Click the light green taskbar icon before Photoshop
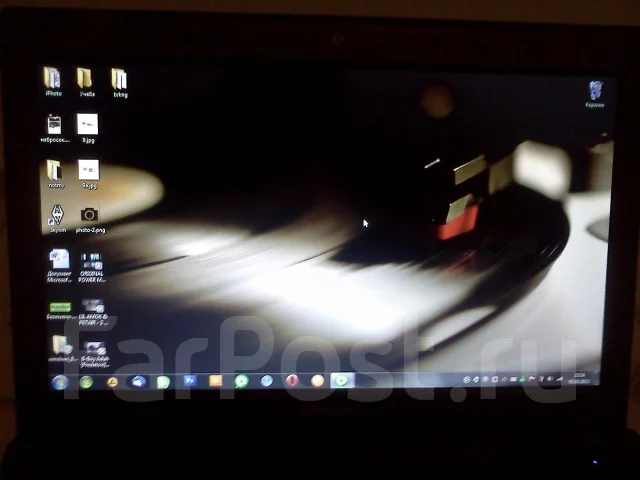Screen dimensions: 640x480 (x=163, y=382)
